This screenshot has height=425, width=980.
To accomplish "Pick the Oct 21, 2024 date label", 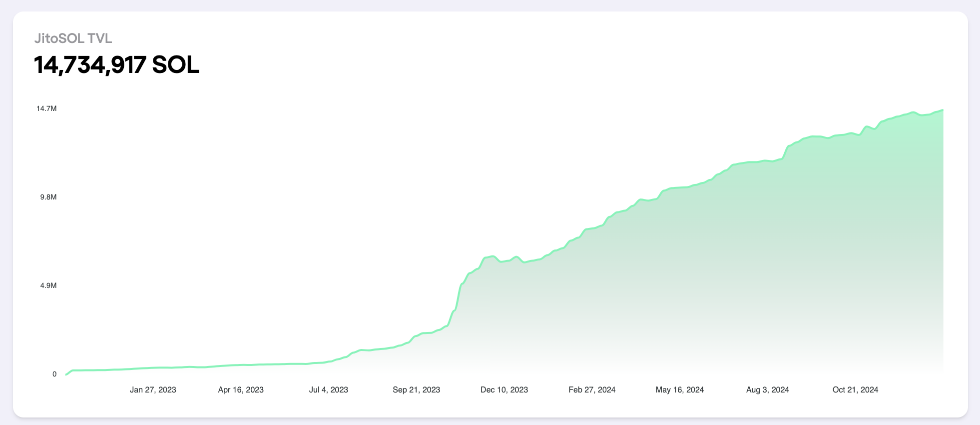I will coord(855,389).
